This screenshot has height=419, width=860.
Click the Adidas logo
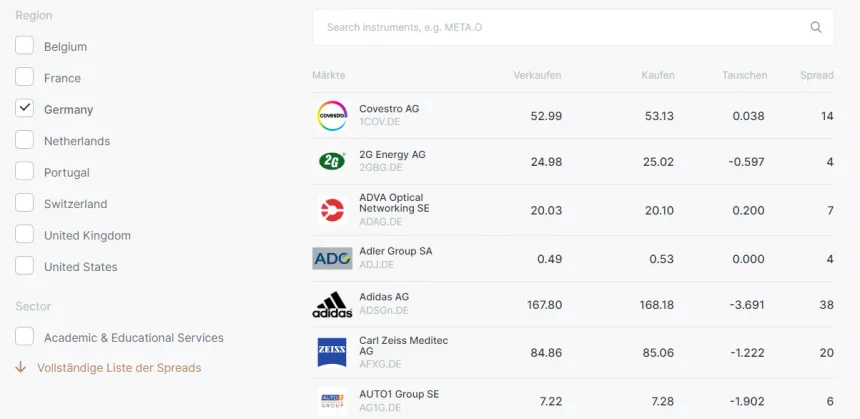332,304
